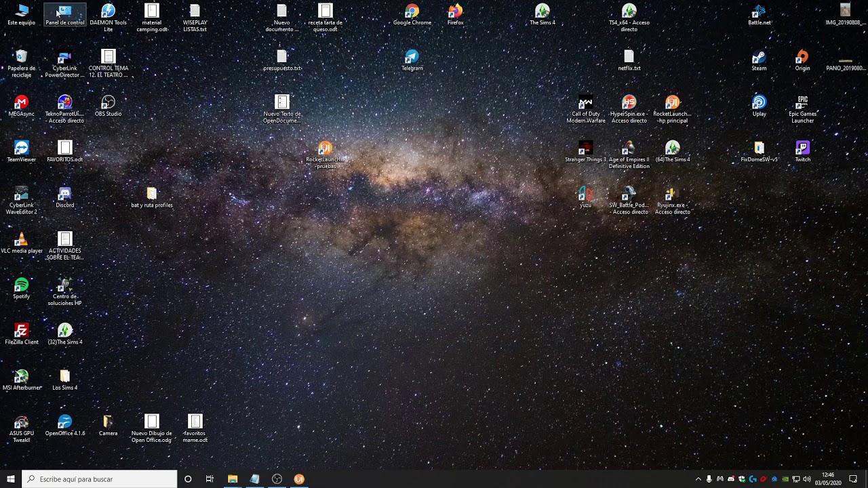This screenshot has width=868, height=488.
Task: Open Centro de soluciones HP
Action: click(65, 291)
